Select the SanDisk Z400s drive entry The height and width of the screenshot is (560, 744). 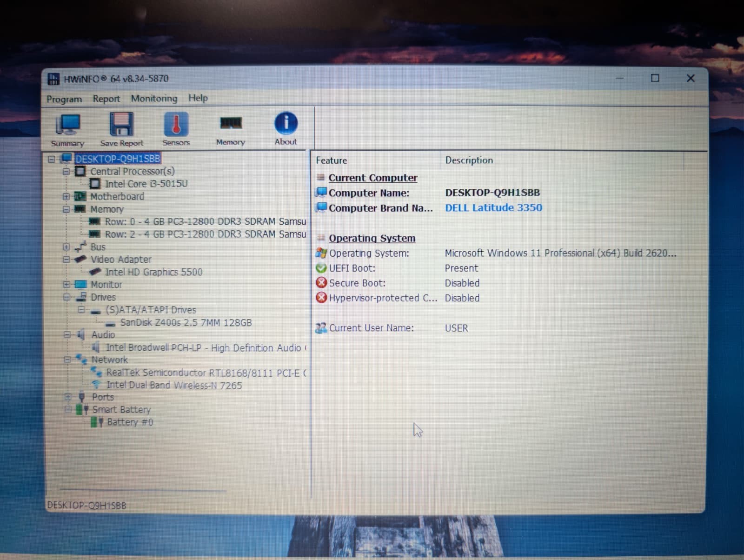tap(186, 322)
